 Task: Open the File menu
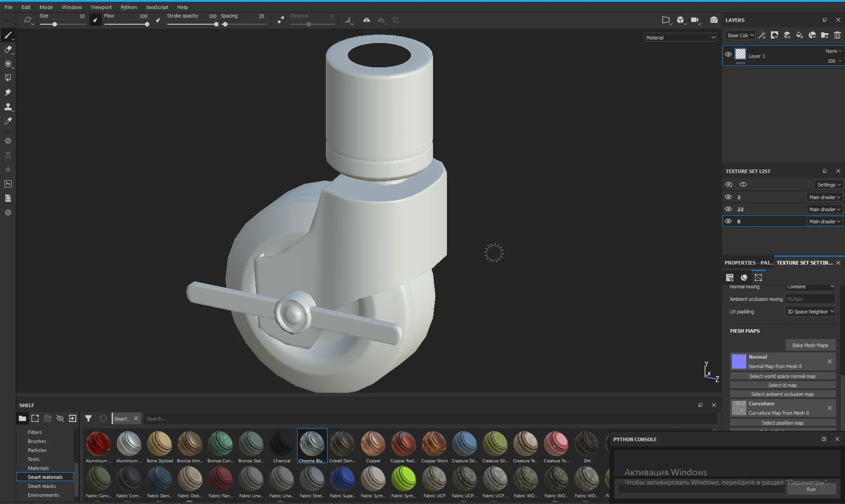9,7
